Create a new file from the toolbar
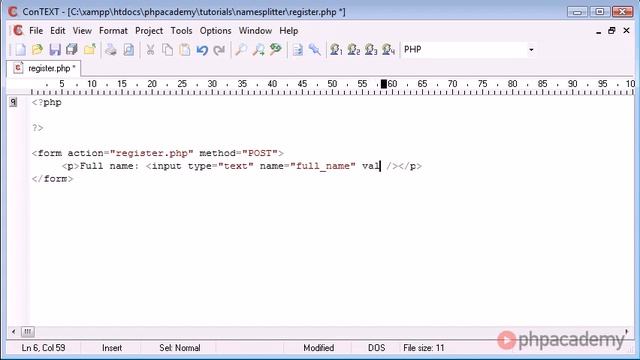Viewport: 640px width, 360px height. (x=20, y=50)
